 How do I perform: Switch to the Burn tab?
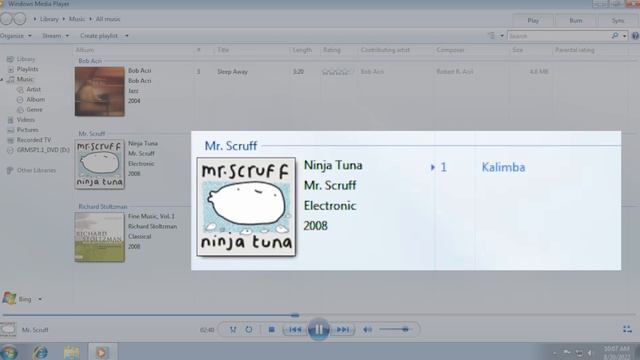pos(576,20)
